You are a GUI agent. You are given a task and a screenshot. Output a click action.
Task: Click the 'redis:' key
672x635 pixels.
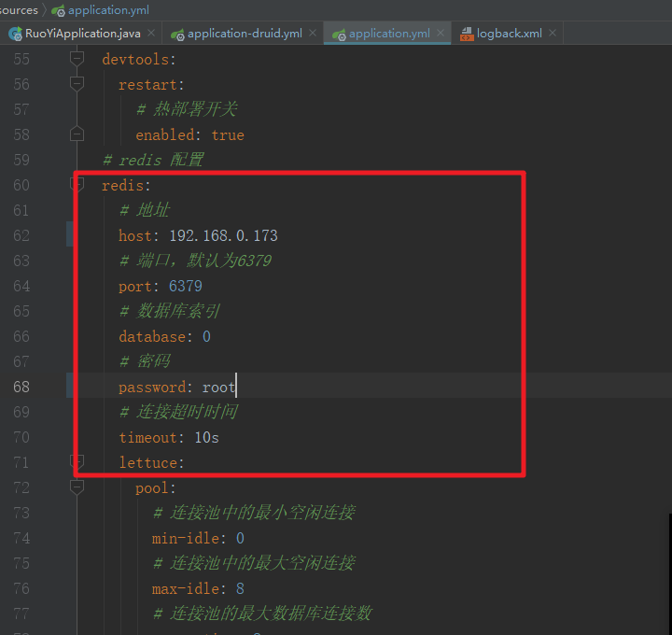(126, 186)
